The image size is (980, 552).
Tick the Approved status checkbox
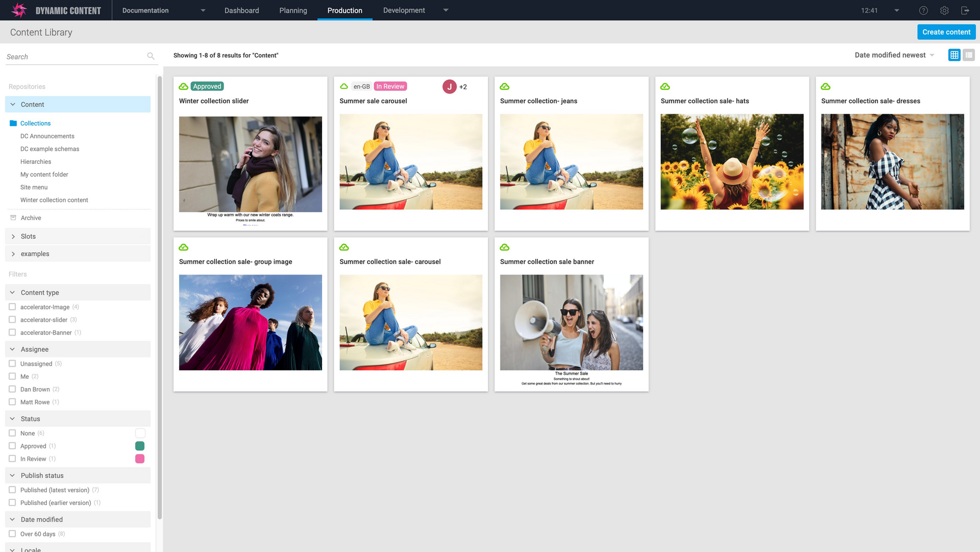click(13, 446)
